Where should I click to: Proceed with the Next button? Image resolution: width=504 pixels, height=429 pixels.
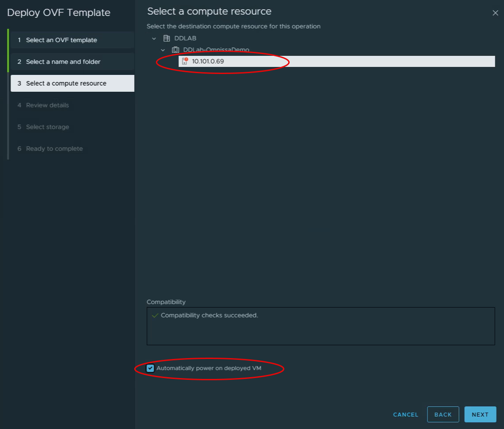pos(480,414)
